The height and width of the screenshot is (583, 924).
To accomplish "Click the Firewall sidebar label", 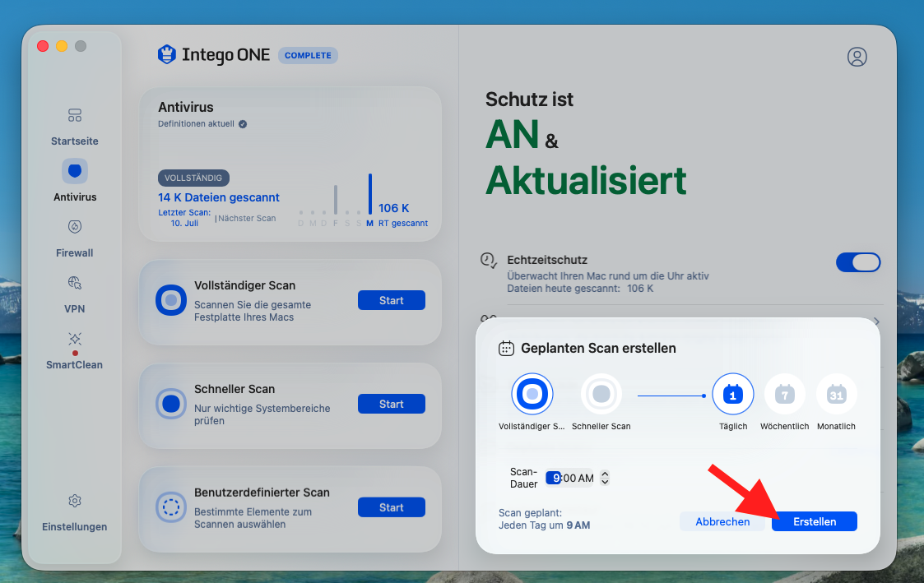I will coord(74,253).
